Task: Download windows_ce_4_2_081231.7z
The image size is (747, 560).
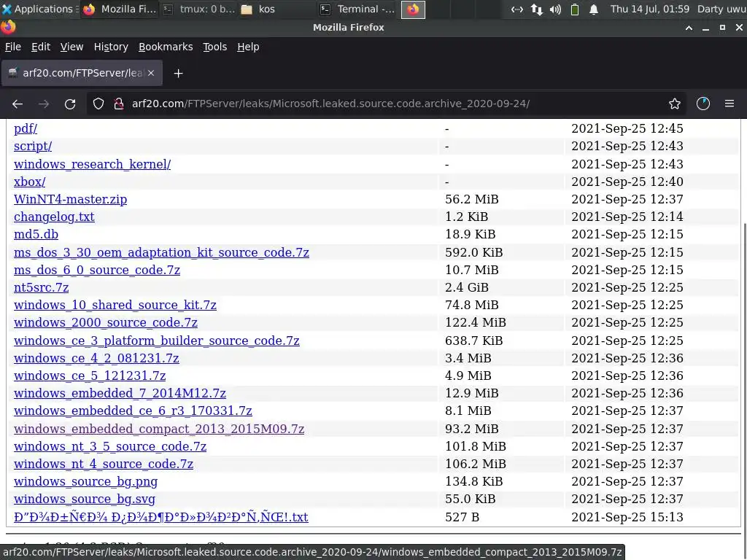Action: click(96, 358)
